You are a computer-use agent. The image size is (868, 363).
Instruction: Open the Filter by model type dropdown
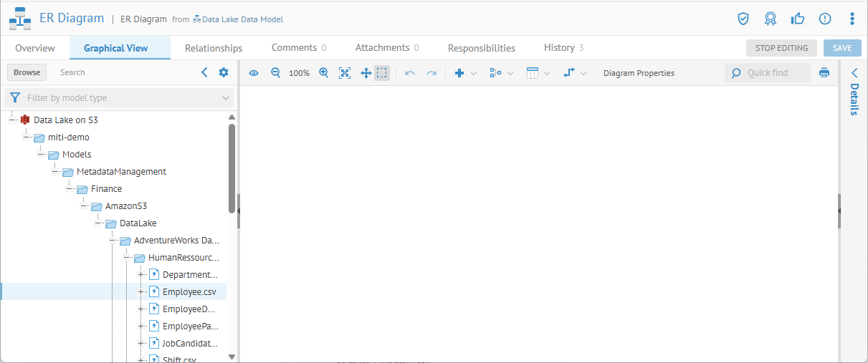(x=119, y=98)
